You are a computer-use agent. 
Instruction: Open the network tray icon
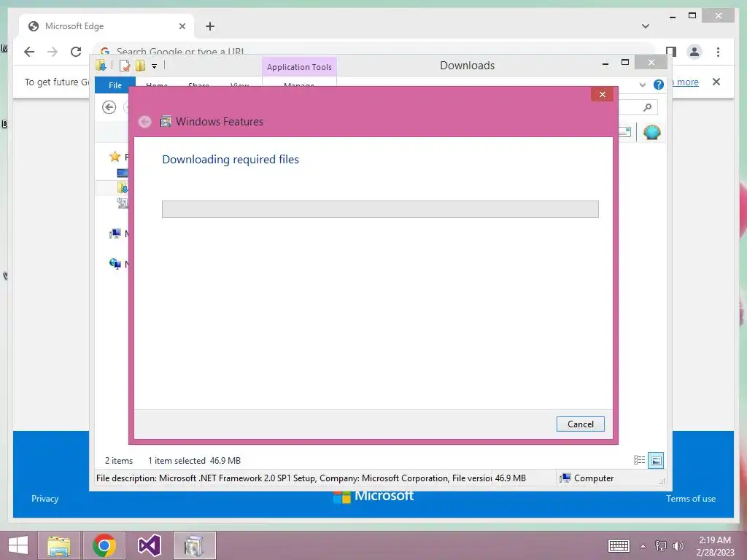660,545
